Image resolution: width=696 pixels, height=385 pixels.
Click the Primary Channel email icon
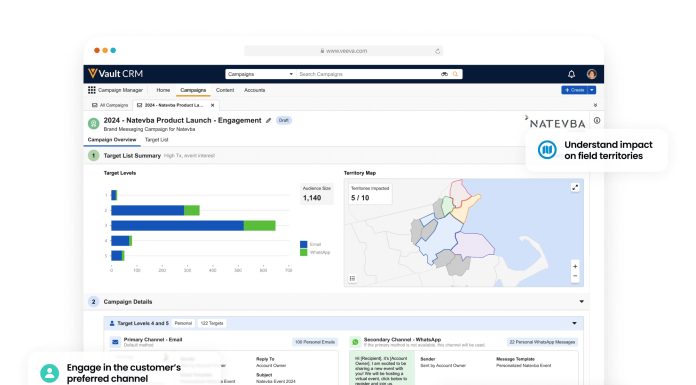click(x=115, y=342)
